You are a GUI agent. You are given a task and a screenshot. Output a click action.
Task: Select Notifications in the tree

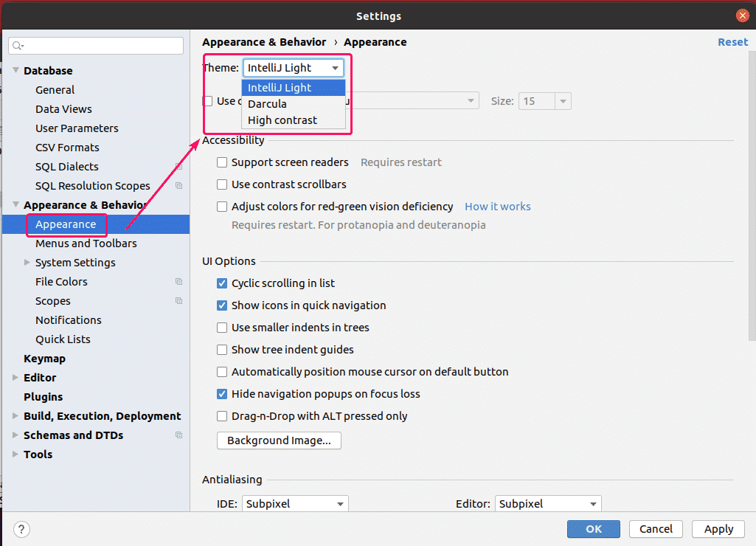(69, 320)
